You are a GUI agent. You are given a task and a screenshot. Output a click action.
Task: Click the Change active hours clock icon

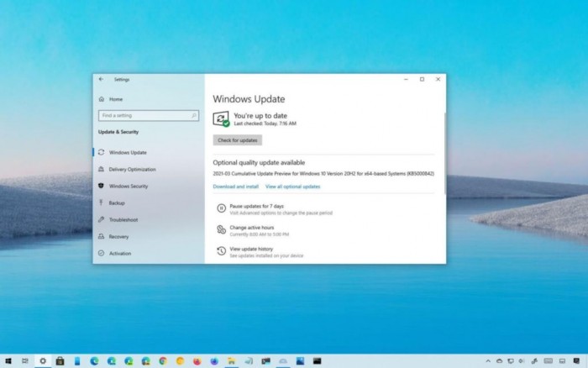(x=221, y=229)
